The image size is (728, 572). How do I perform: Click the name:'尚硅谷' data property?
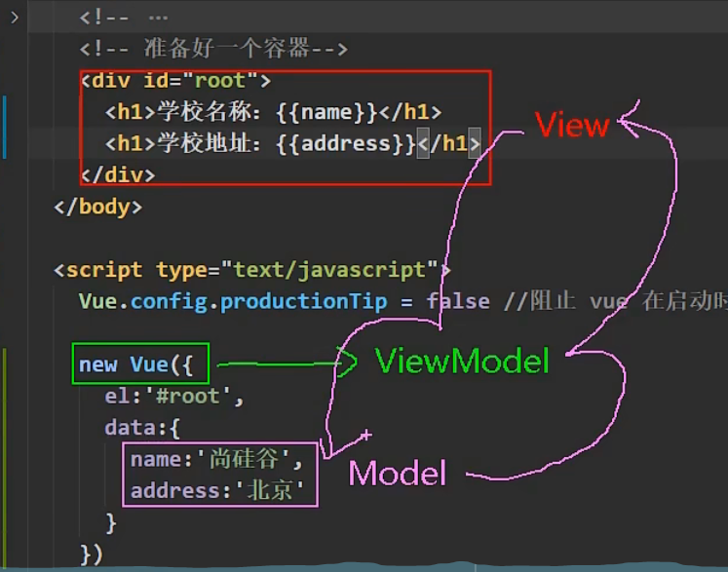click(223, 459)
